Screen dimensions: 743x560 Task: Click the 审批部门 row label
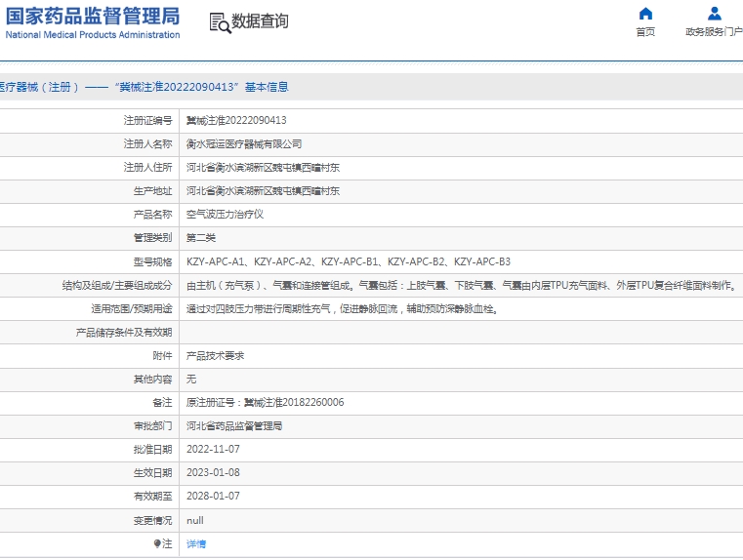152,426
